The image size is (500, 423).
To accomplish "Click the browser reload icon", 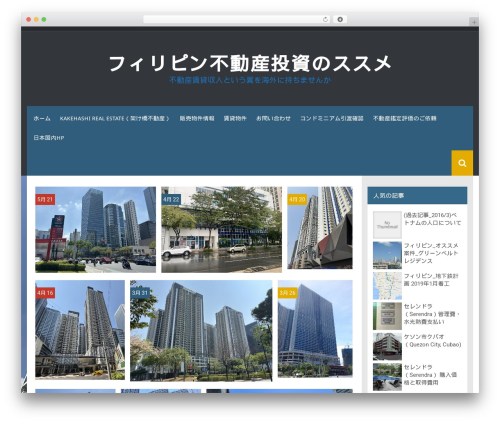I will click(x=325, y=19).
